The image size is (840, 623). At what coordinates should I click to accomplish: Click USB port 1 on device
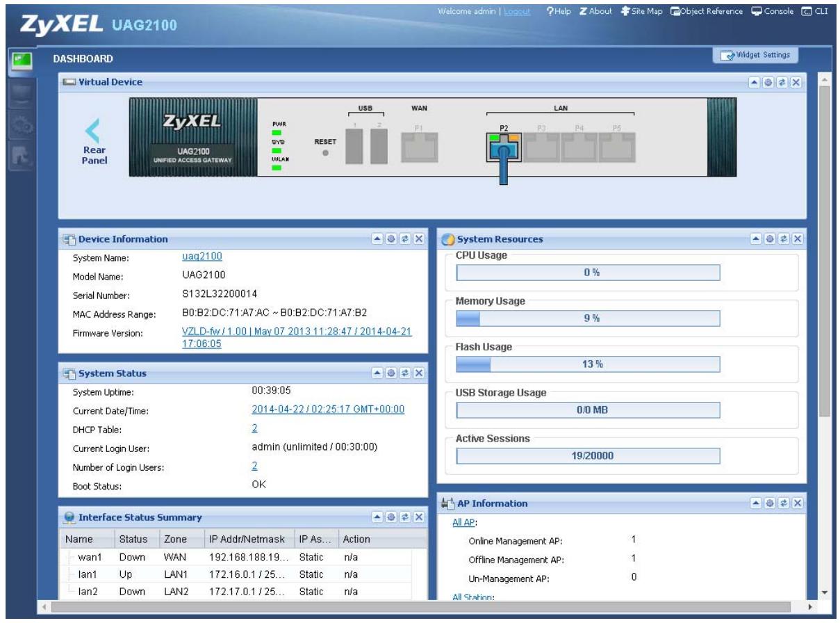355,147
